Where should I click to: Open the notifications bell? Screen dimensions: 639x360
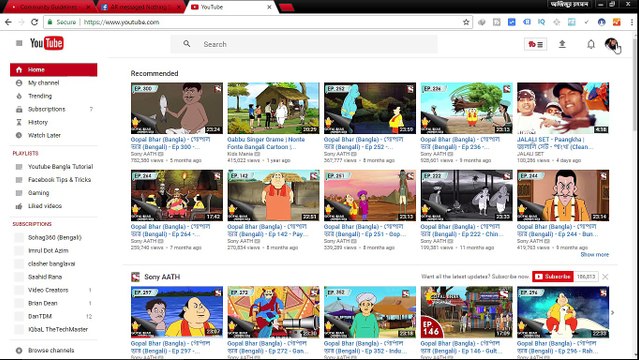point(591,44)
